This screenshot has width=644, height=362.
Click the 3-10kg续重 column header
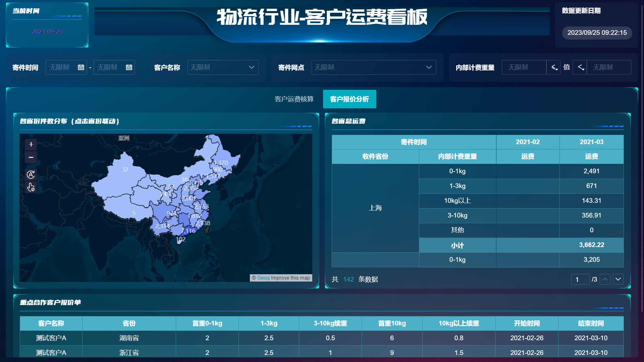[x=330, y=323]
